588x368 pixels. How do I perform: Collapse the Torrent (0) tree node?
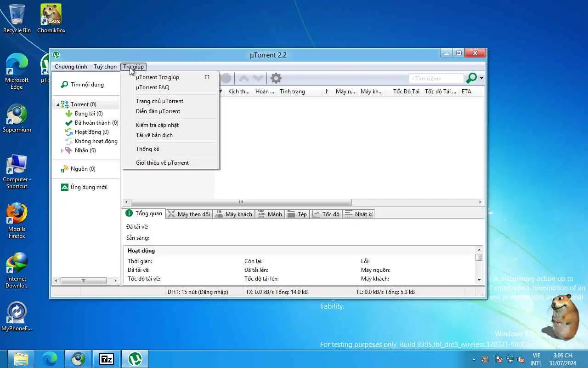[57, 104]
